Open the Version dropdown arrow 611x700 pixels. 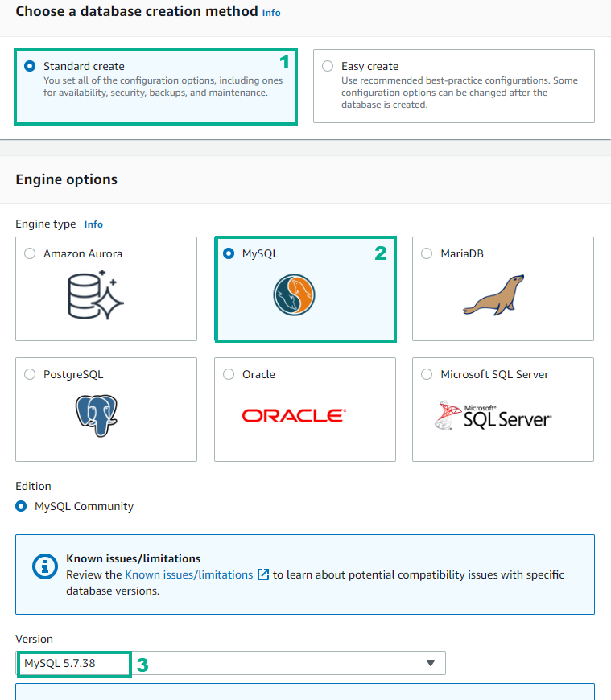431,663
